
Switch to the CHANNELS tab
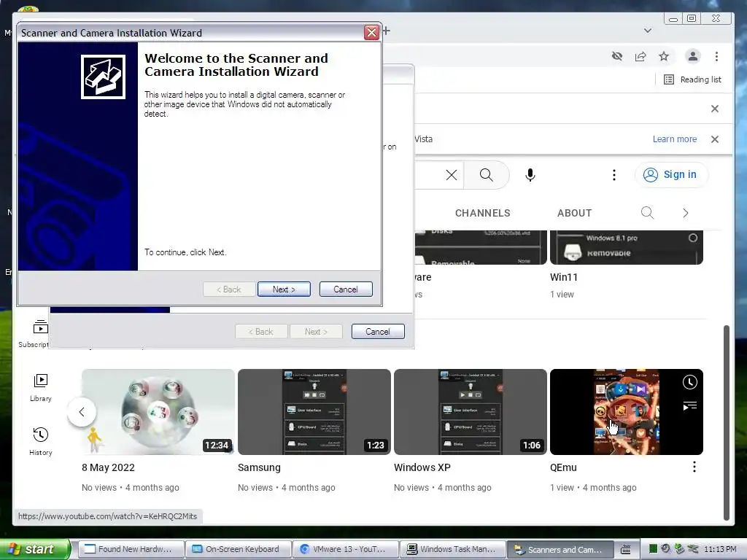pos(483,213)
